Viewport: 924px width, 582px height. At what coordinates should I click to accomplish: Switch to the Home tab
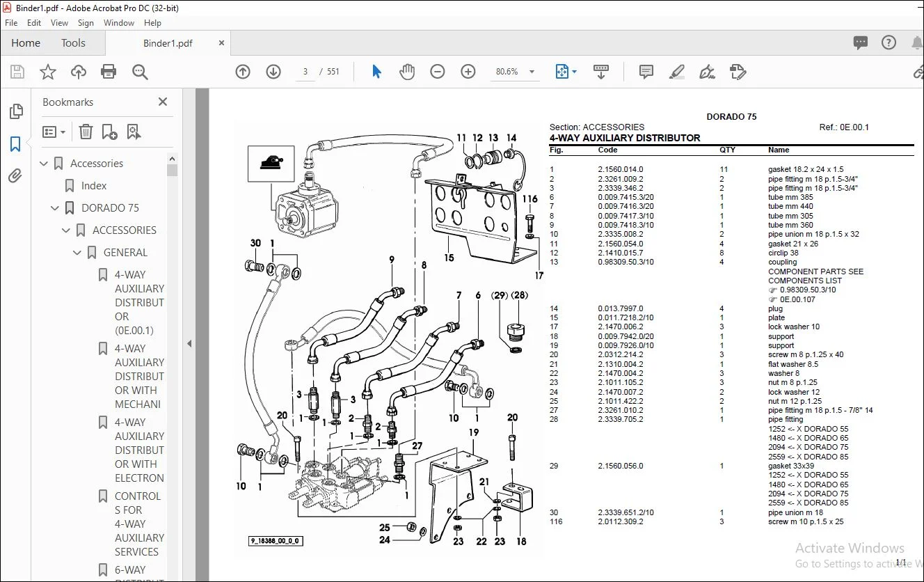tap(26, 43)
